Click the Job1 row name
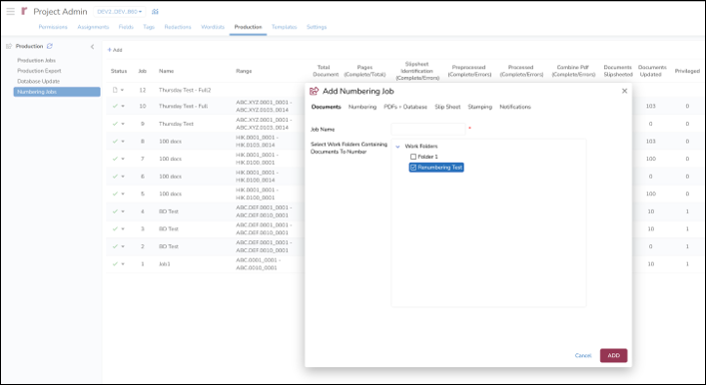706x385 pixels. (164, 264)
